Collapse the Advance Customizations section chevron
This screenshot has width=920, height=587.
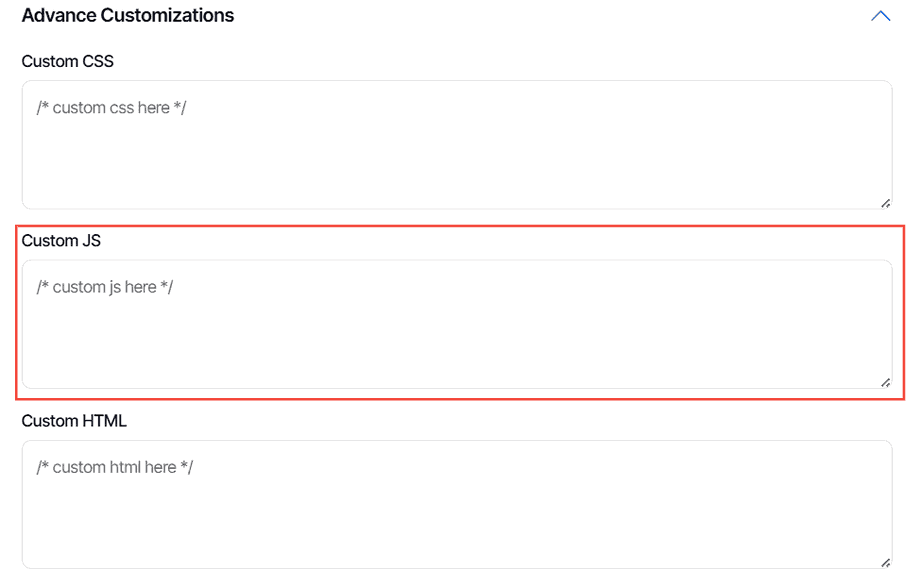(x=880, y=16)
